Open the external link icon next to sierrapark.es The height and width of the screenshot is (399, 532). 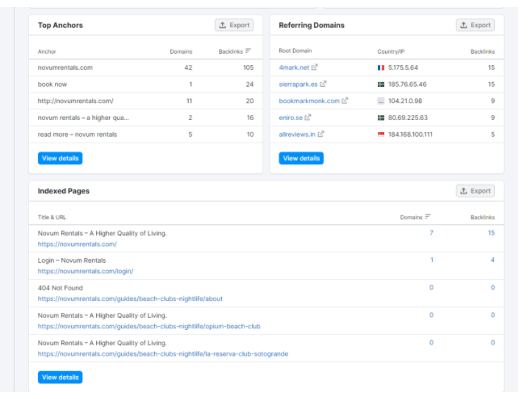[323, 84]
